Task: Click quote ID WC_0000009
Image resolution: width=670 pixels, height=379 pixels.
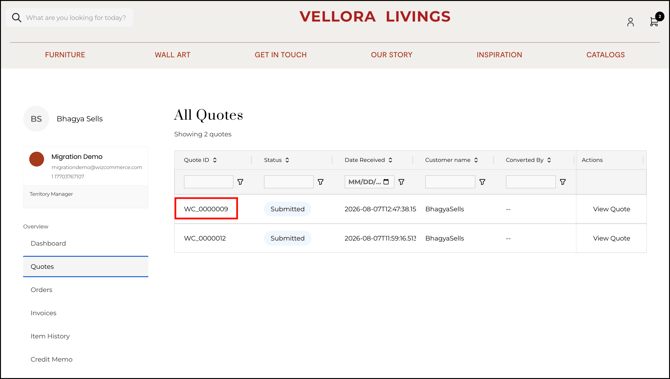Action: tap(206, 209)
